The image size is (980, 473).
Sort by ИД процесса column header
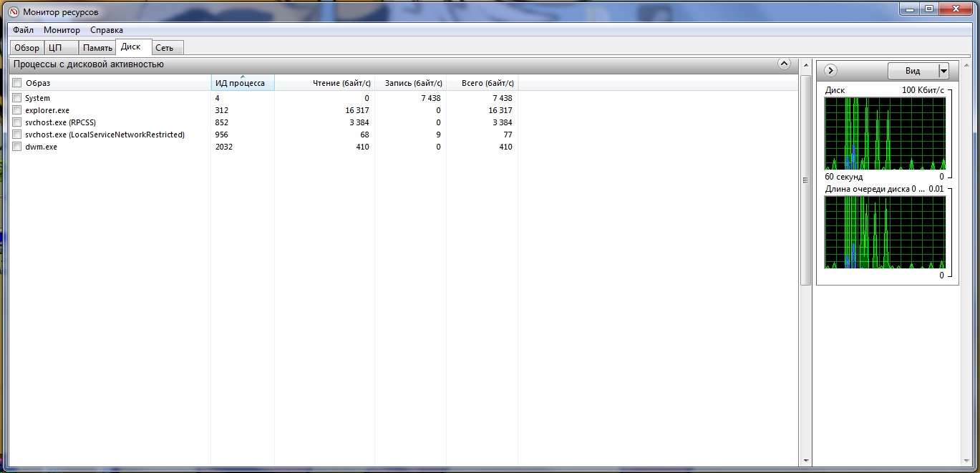[x=241, y=83]
